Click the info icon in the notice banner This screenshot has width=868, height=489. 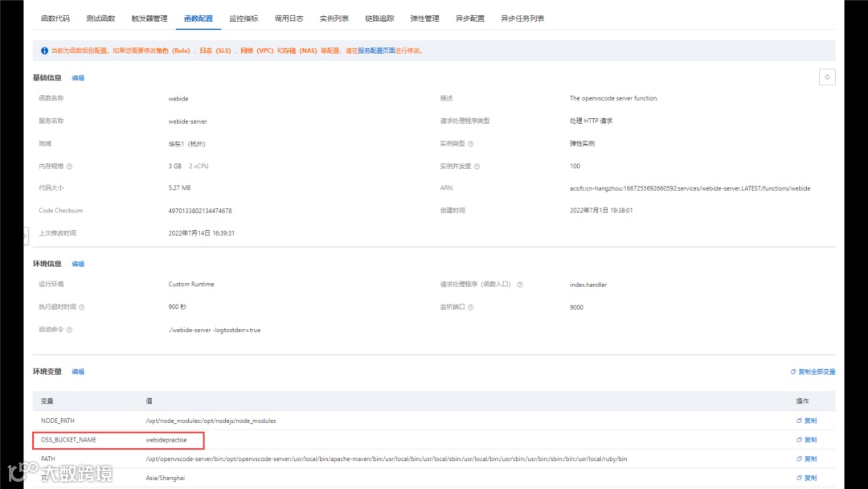pyautogui.click(x=44, y=50)
